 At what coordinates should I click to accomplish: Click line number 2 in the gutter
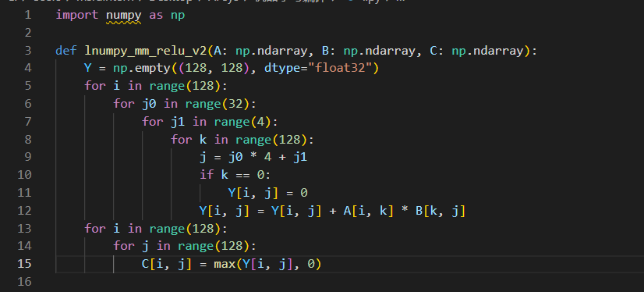27,33
